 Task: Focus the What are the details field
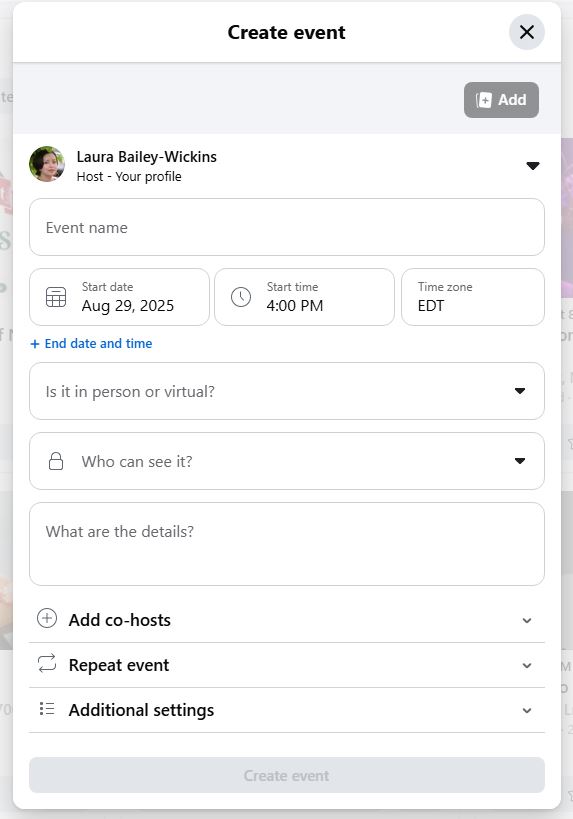coord(287,544)
